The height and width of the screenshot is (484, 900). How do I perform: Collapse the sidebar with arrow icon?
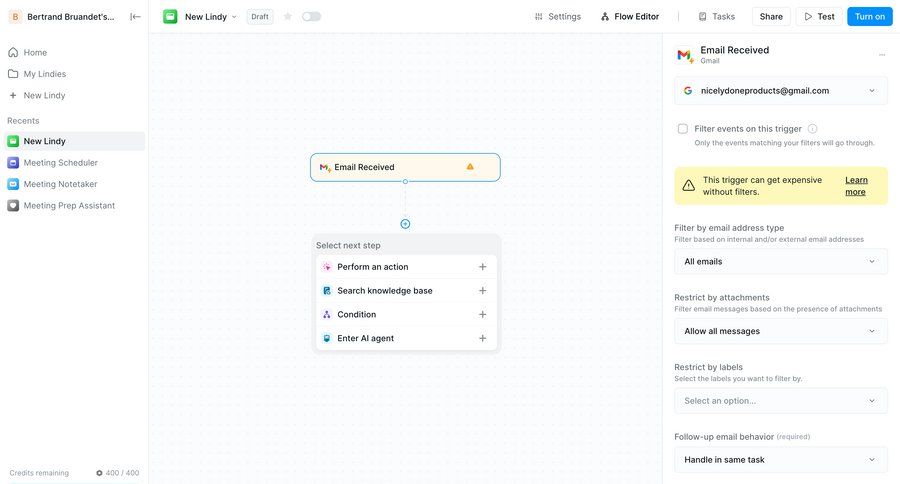tap(135, 17)
